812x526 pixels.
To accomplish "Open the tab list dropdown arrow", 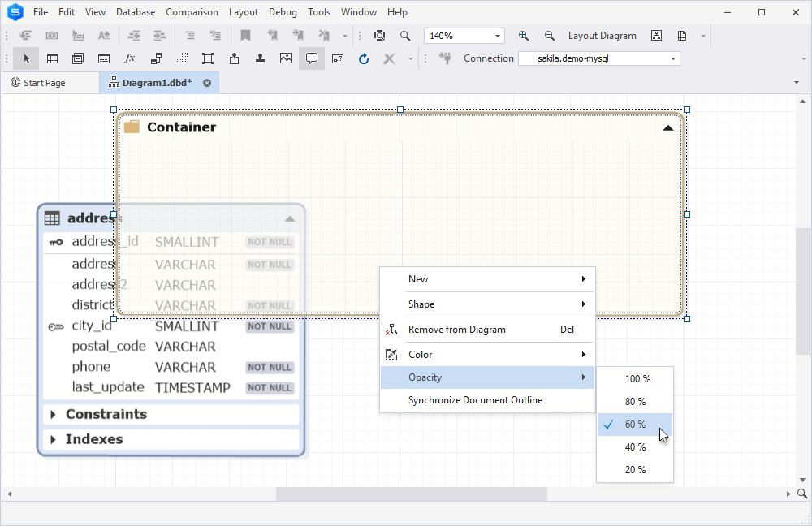I will [x=796, y=83].
